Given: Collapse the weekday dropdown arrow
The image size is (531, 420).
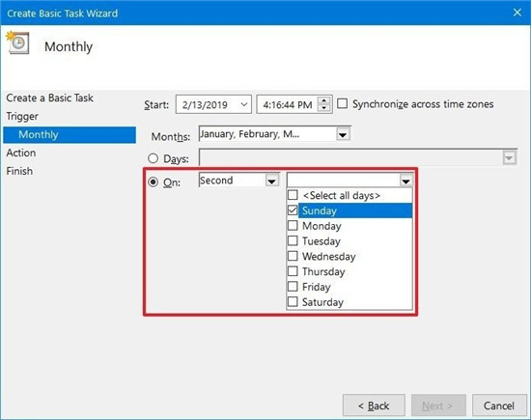Looking at the screenshot, I should pyautogui.click(x=405, y=182).
